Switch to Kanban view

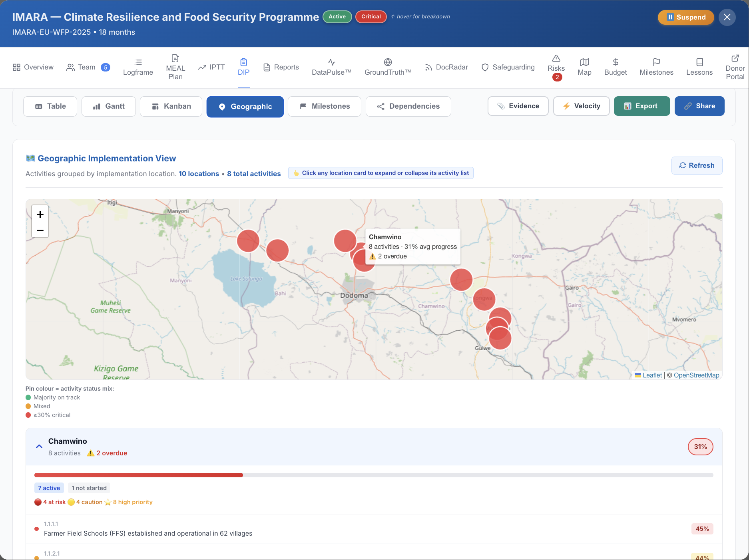click(x=171, y=106)
